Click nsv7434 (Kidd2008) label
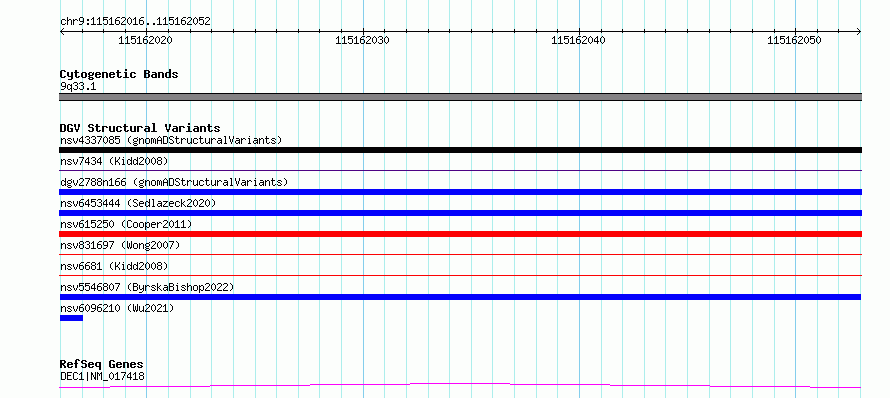Viewport: 890px width, 398px height. [114, 161]
